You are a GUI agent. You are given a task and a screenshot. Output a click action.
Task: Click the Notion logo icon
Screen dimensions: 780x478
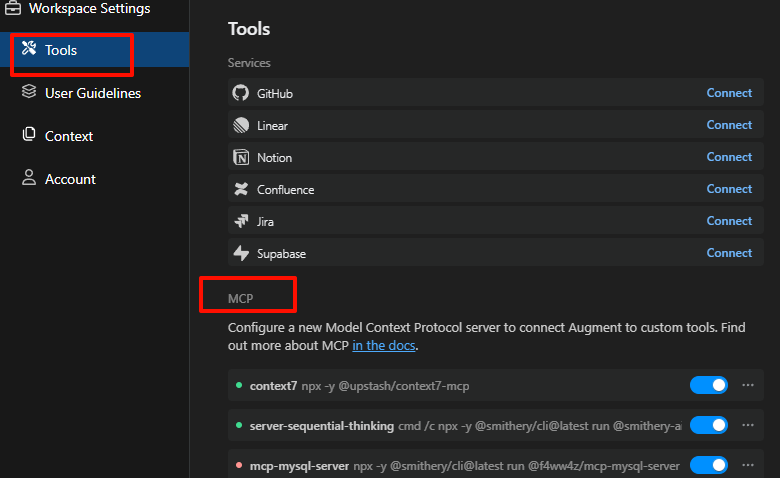point(241,157)
